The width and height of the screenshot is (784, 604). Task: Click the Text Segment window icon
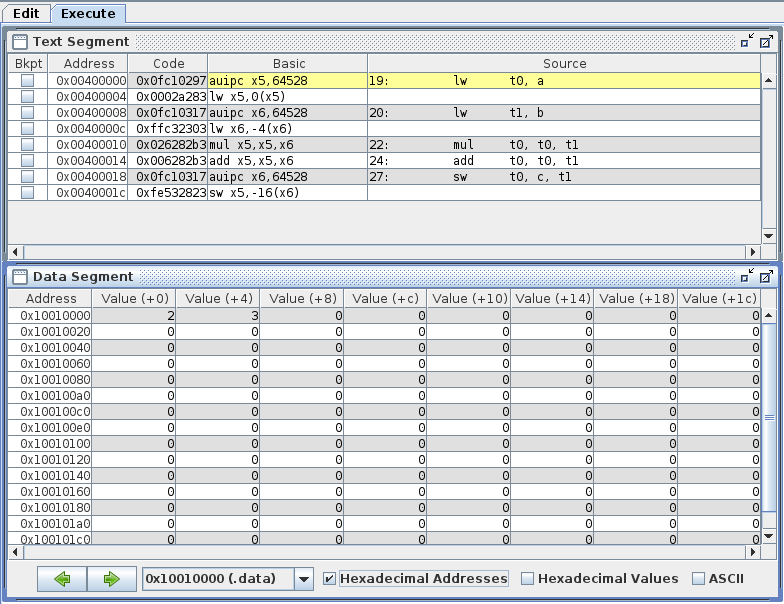(20, 42)
